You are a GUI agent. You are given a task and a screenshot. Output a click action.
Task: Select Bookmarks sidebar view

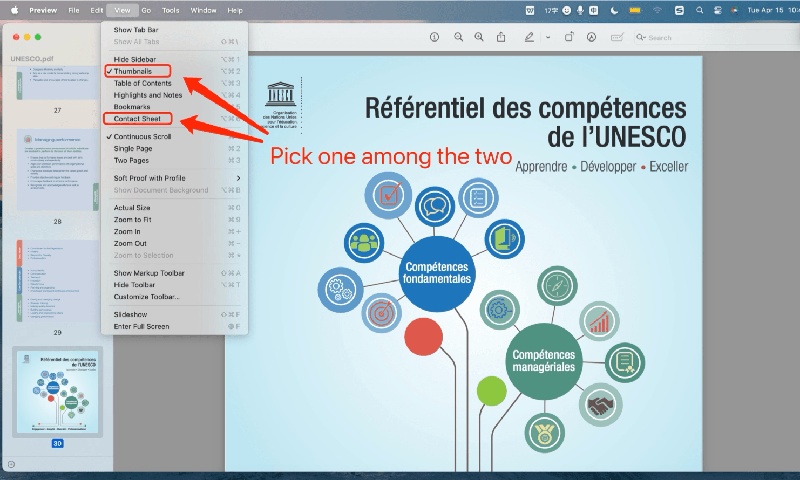click(174, 107)
